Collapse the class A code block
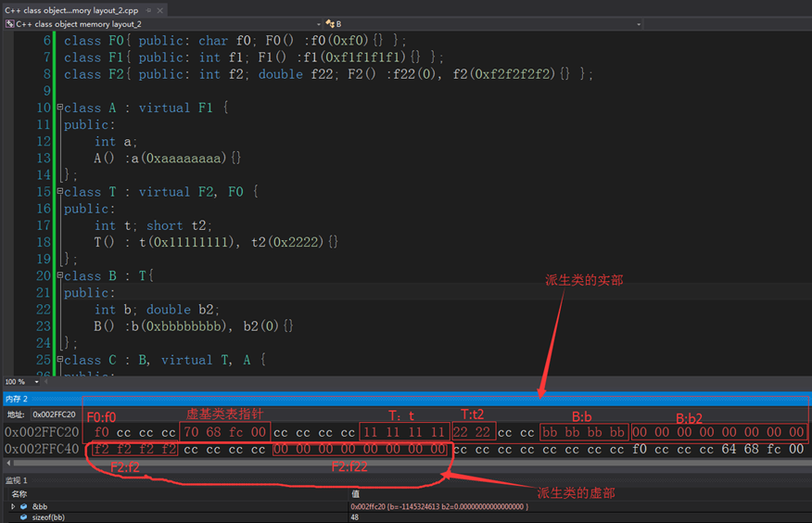The width and height of the screenshot is (812, 523). tap(60, 108)
